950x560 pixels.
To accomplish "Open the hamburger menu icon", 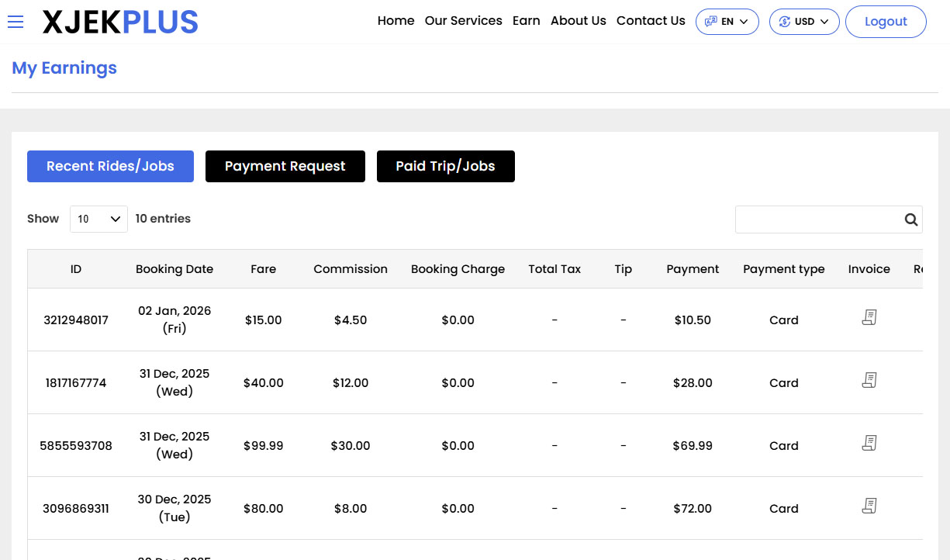I will pyautogui.click(x=16, y=22).
